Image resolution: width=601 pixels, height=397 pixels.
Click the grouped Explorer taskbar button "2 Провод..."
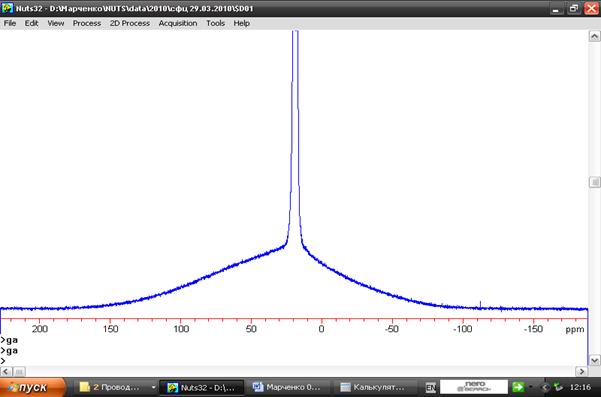click(114, 387)
